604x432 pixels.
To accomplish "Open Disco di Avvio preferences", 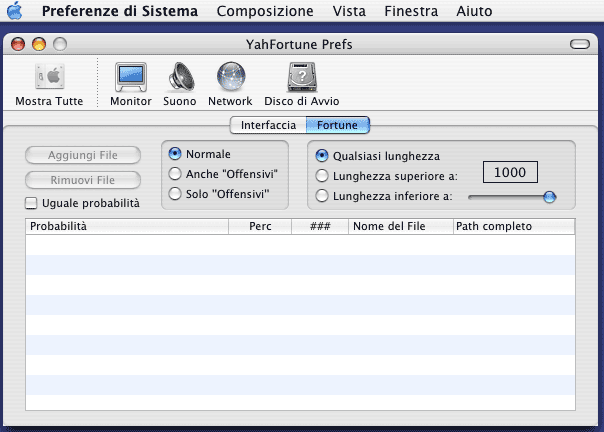I will 301,79.
